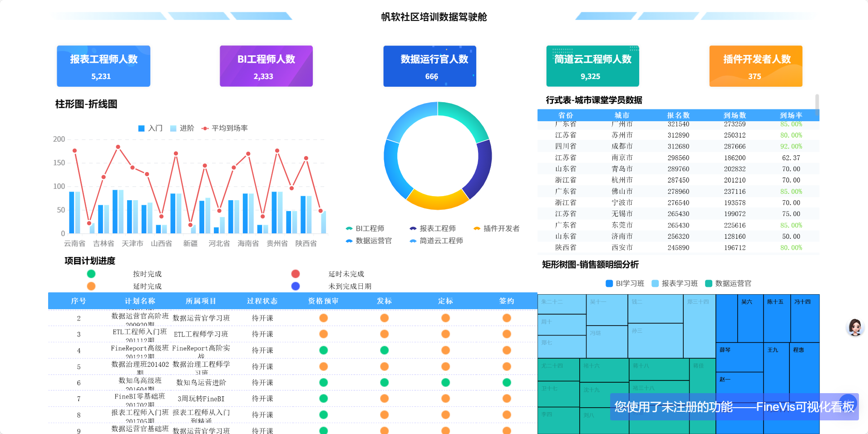
Task: Click the assistant avatar icon at right edge
Action: click(855, 327)
